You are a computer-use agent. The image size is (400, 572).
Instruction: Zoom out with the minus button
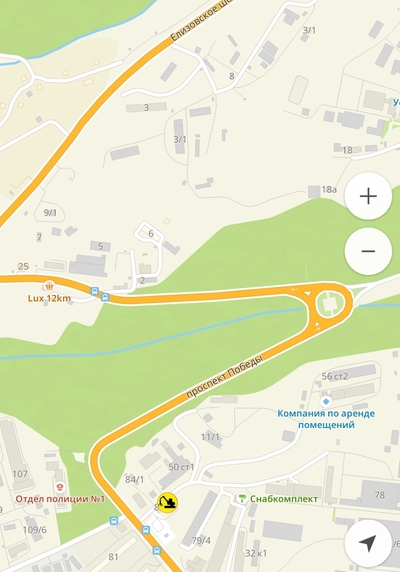(368, 251)
